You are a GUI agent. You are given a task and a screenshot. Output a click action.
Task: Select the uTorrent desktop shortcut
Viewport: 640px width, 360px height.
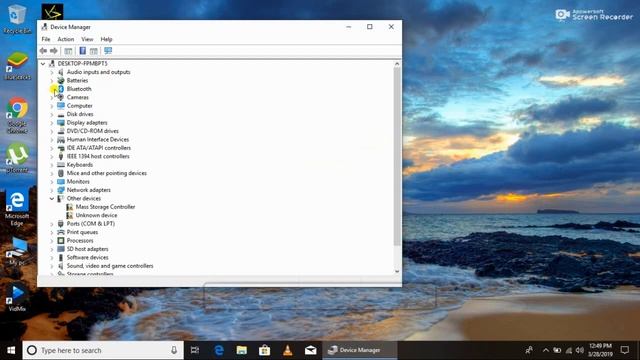(x=17, y=158)
